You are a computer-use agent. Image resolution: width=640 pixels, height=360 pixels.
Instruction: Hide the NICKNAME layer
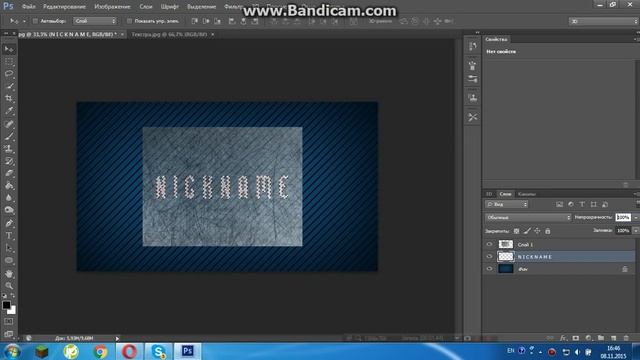[489, 256]
